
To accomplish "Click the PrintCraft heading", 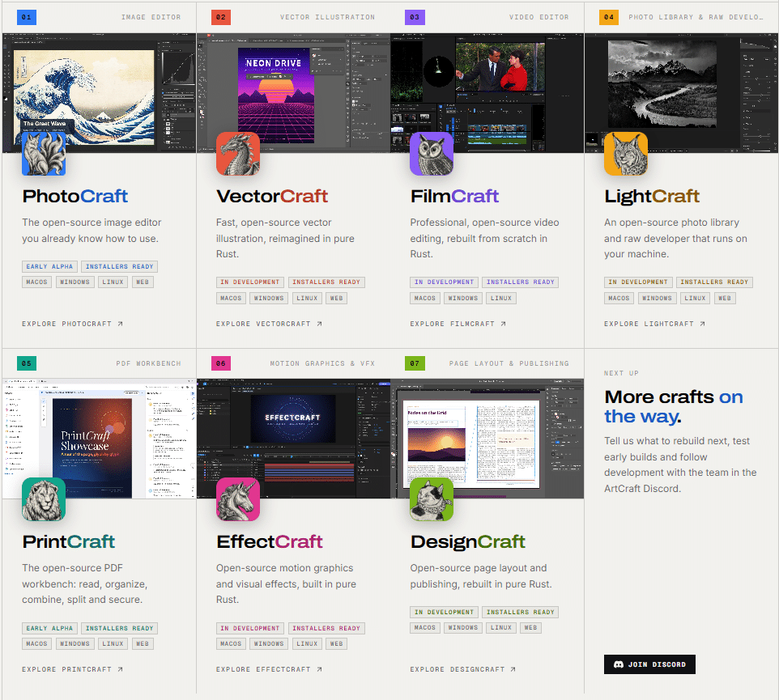I will 69,541.
